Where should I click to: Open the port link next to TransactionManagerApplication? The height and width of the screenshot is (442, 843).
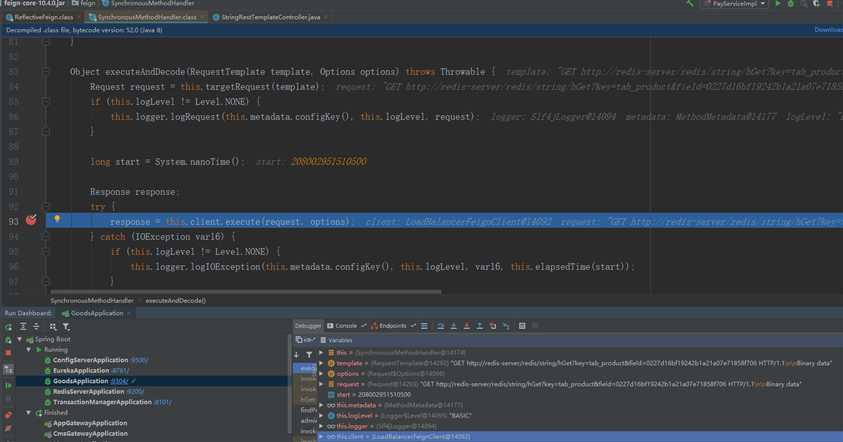click(162, 402)
